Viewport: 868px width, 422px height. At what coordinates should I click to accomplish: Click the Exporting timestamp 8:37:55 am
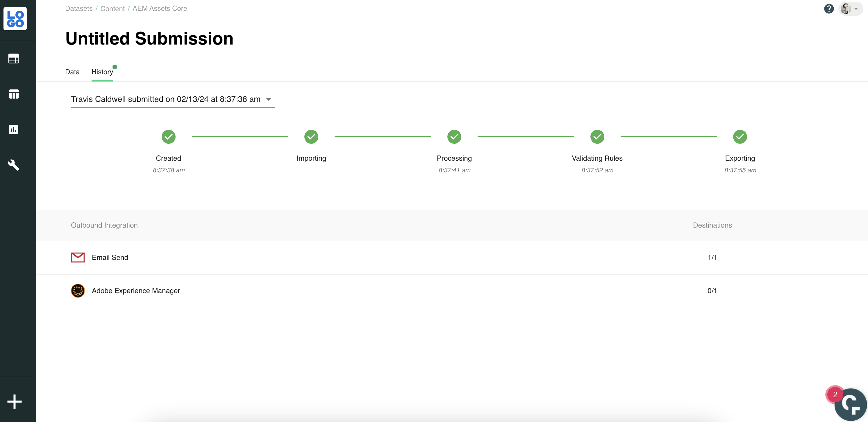740,170
